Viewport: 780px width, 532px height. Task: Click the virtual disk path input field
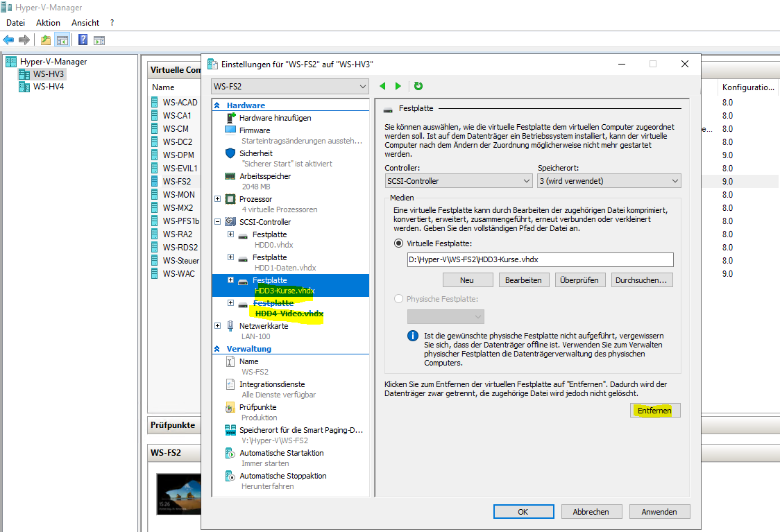pos(540,259)
